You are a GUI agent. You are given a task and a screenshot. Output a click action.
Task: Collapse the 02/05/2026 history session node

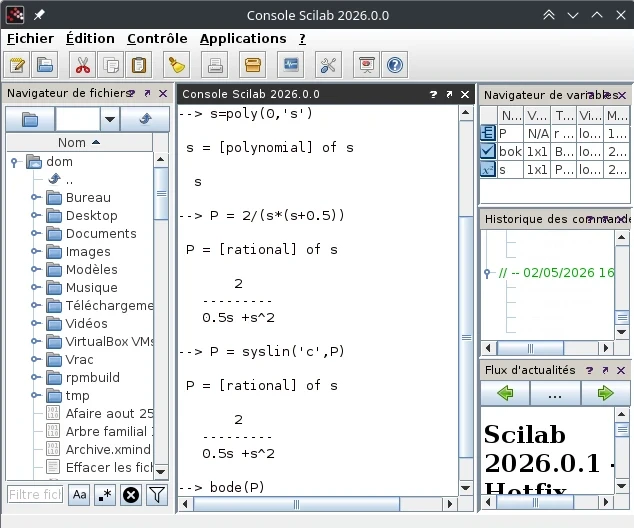point(487,273)
